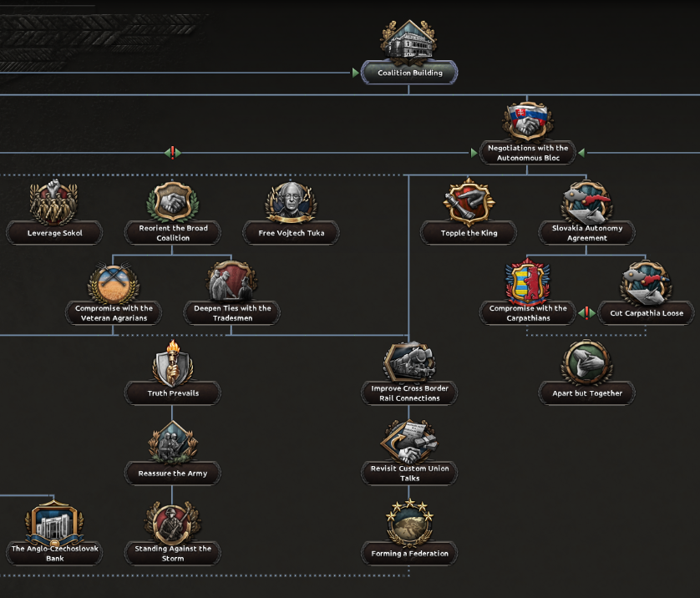Click The Anglo-Czechoslovak Bank building icon
The height and width of the screenshot is (598, 700).
point(53,523)
